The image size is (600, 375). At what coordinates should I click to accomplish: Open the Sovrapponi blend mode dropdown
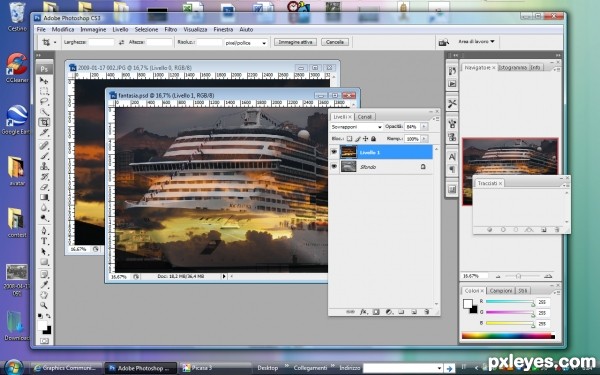[356, 127]
